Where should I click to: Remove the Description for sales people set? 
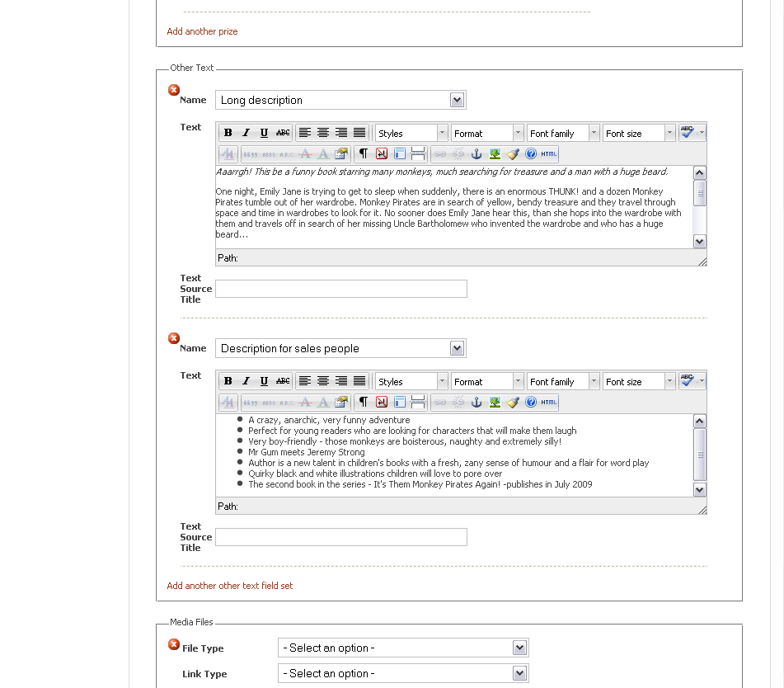pyautogui.click(x=173, y=338)
